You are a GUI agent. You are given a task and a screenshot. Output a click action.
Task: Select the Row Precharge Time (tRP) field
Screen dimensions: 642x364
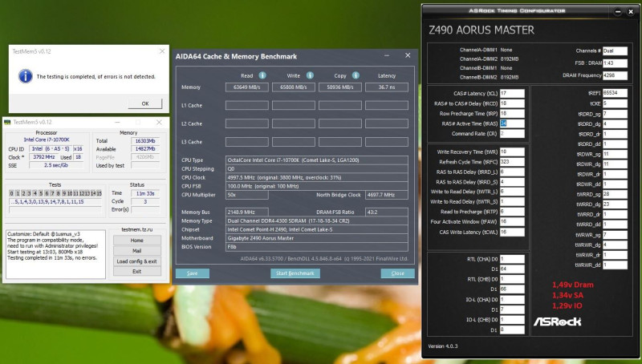click(512, 113)
